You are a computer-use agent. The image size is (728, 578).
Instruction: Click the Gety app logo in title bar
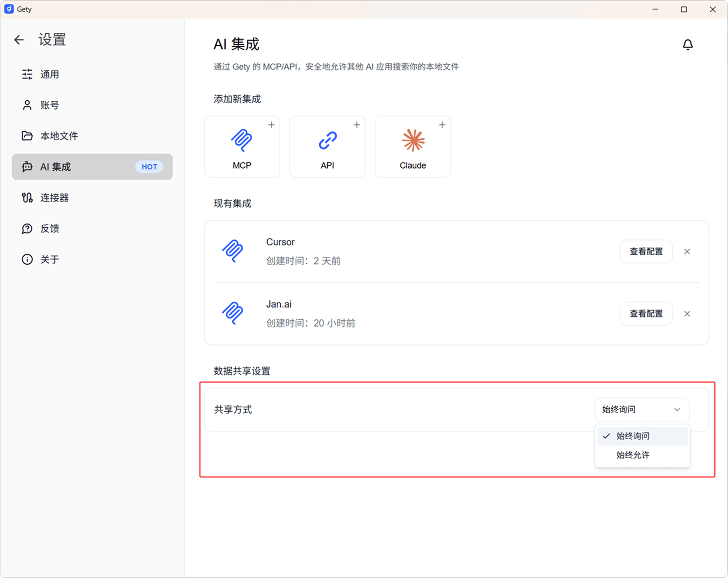[9, 9]
